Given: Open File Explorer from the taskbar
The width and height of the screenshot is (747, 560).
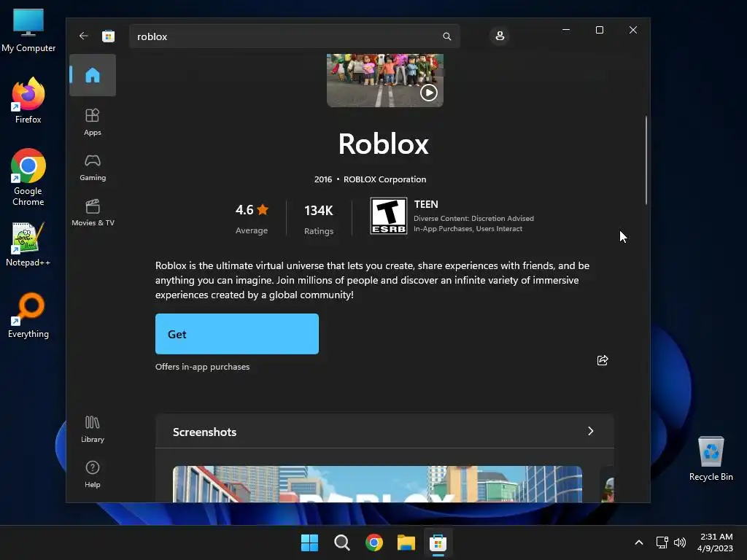Looking at the screenshot, I should click(x=406, y=542).
